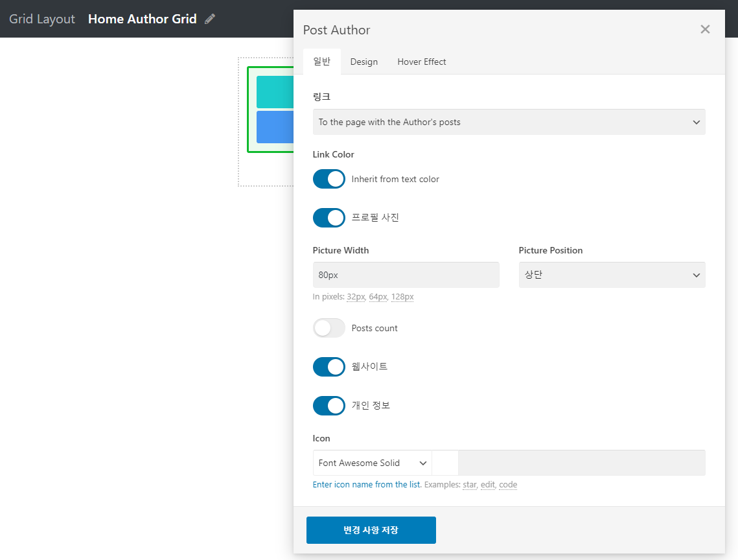The height and width of the screenshot is (560, 738).
Task: Click 변경 사항 저장 save button
Action: (371, 530)
